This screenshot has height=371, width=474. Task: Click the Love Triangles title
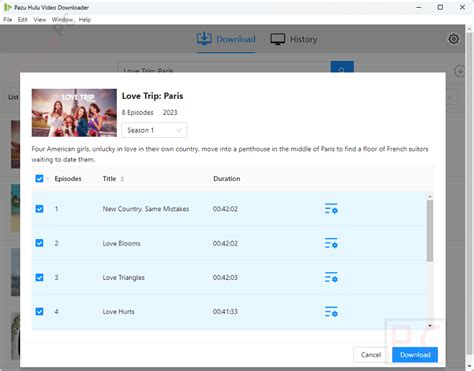tap(123, 278)
